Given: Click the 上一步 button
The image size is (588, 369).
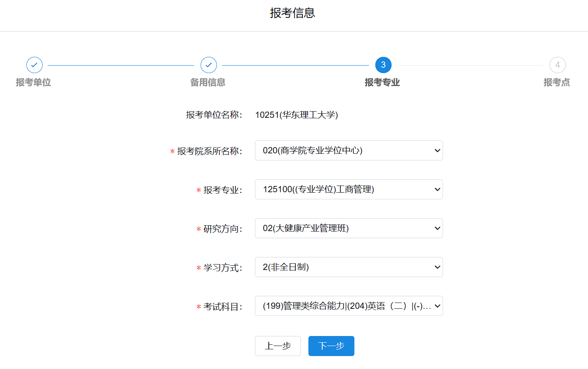Looking at the screenshot, I should (278, 346).
